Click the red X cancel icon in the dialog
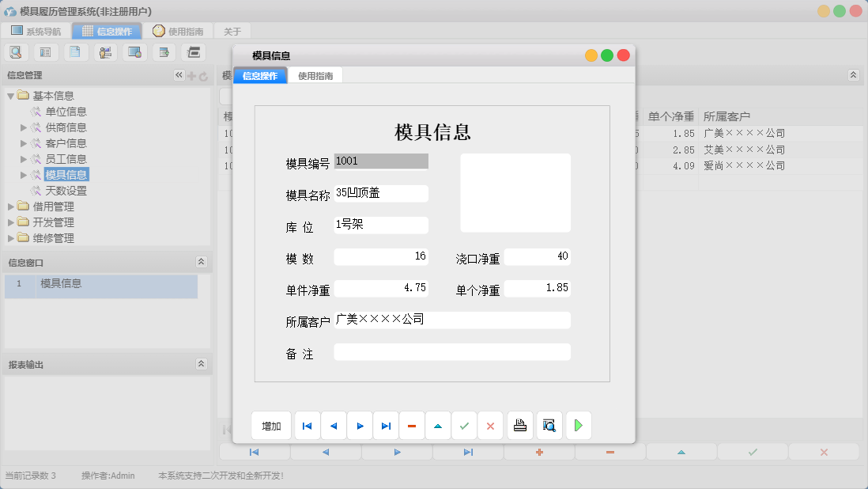 [x=490, y=425]
